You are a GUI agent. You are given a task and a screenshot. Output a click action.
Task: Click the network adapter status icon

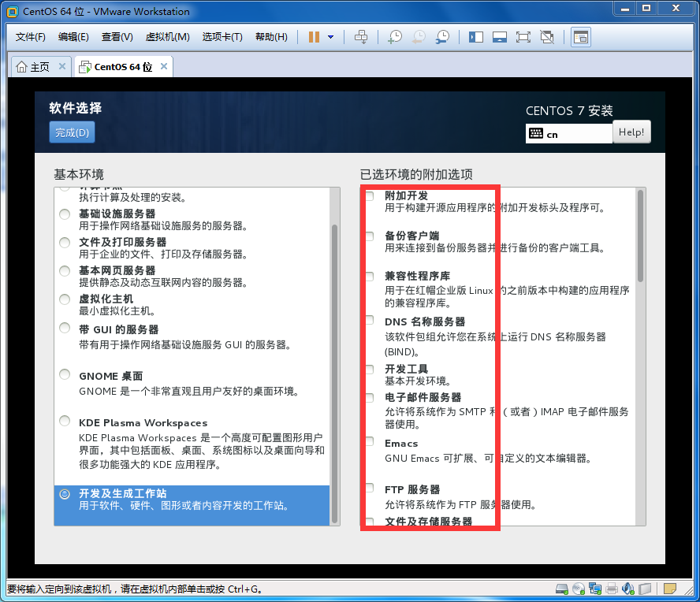[x=595, y=589]
